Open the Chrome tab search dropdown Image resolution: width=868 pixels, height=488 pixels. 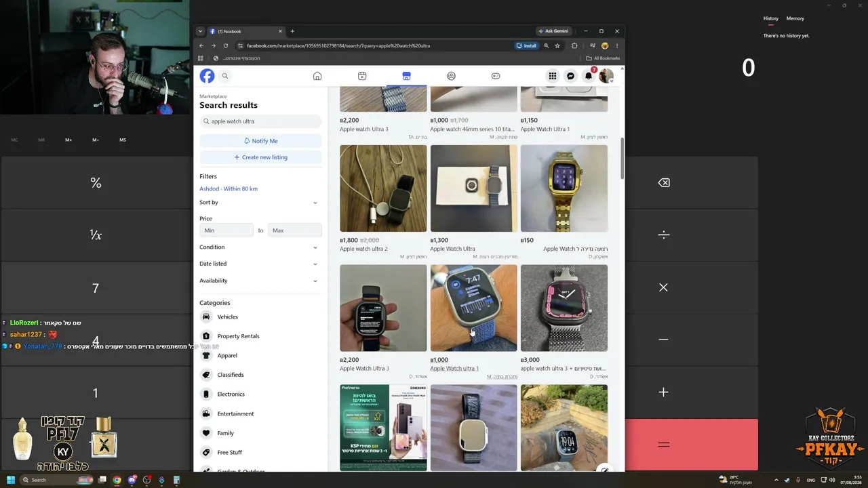pyautogui.click(x=200, y=31)
